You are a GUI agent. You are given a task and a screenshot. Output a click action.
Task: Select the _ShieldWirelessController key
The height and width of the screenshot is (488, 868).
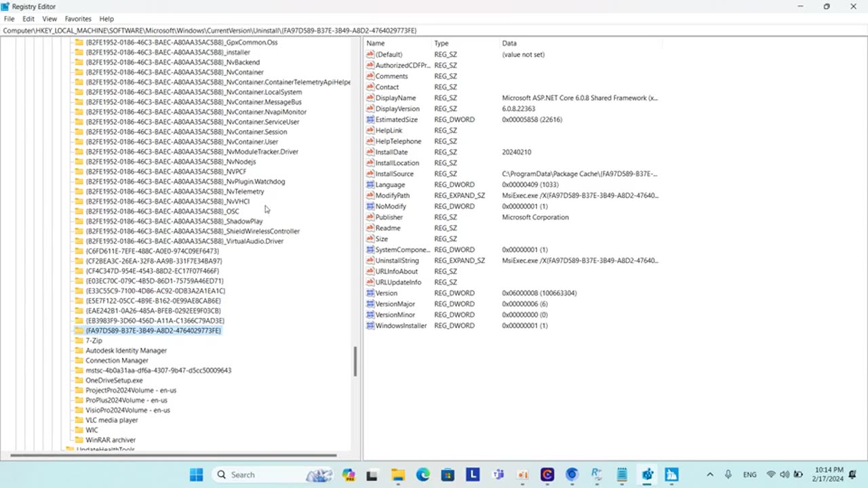193,231
